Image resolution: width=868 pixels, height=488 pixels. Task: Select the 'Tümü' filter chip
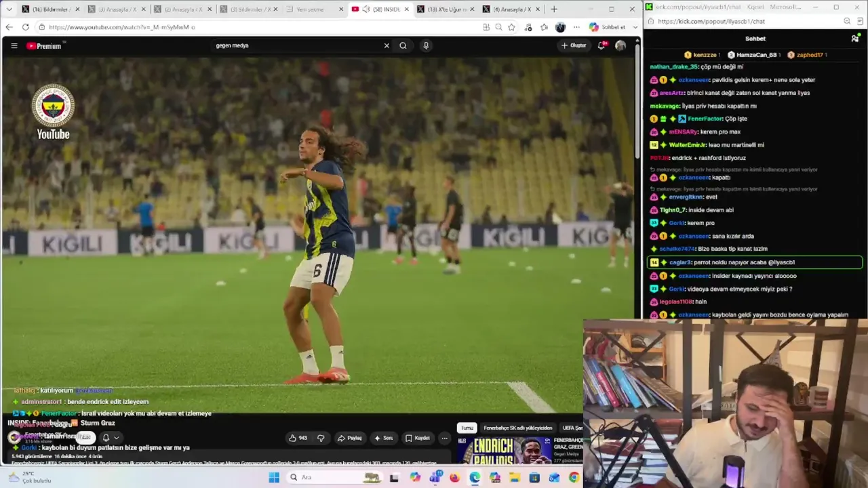(x=467, y=428)
